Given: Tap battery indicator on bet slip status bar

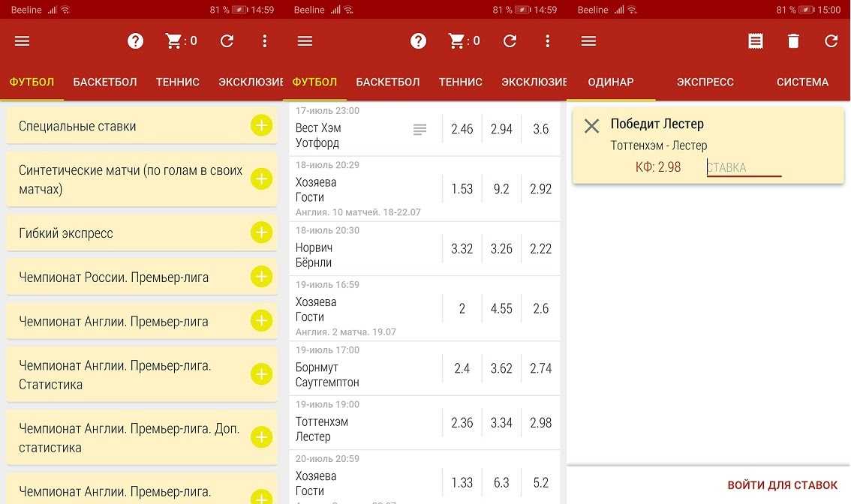Looking at the screenshot, I should 807,10.
